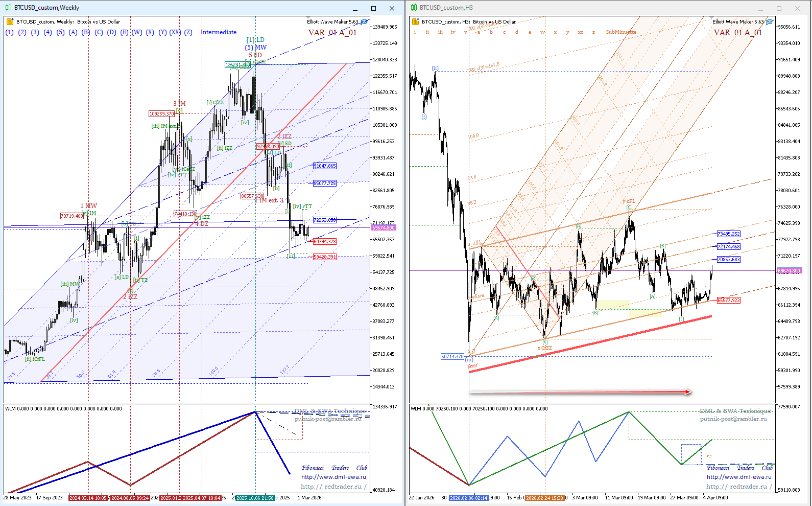Click the 2025.10.06 21:58 timeline date marker
Viewport: 812px width, 506px height.
pyautogui.click(x=255, y=498)
